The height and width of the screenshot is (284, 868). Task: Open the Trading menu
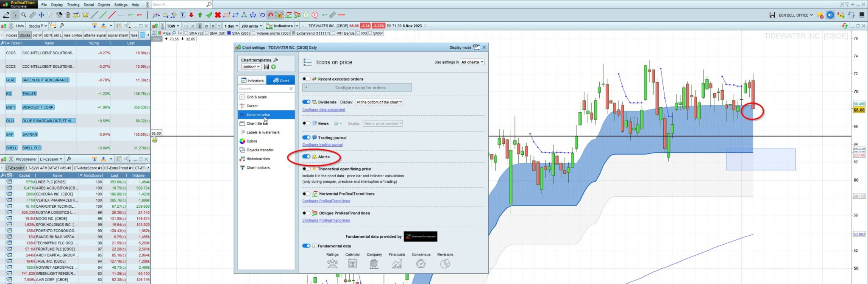(73, 5)
